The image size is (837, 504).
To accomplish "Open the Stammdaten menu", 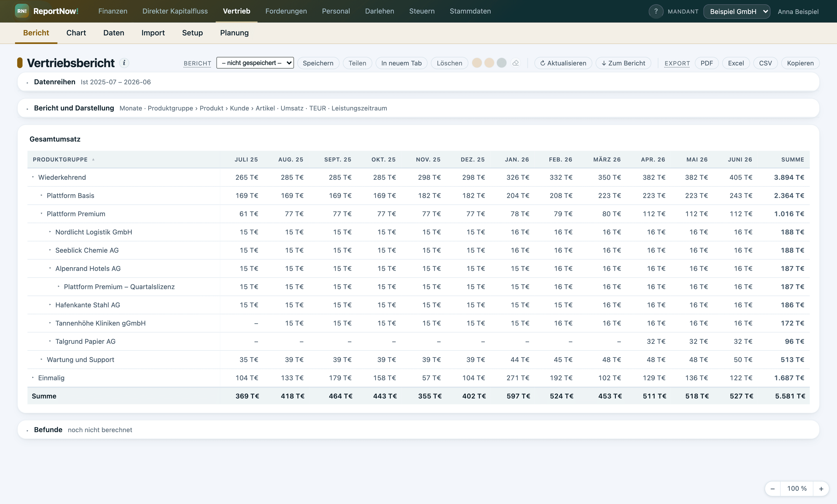I will [x=470, y=11].
